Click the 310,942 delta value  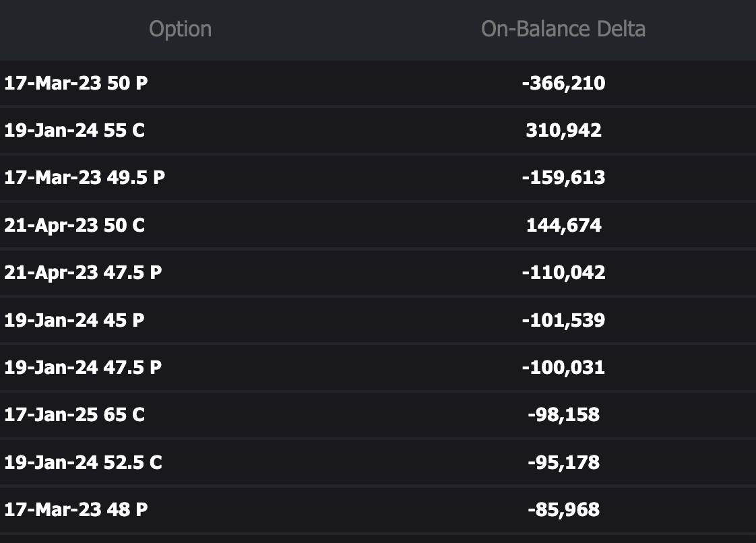pyautogui.click(x=563, y=130)
